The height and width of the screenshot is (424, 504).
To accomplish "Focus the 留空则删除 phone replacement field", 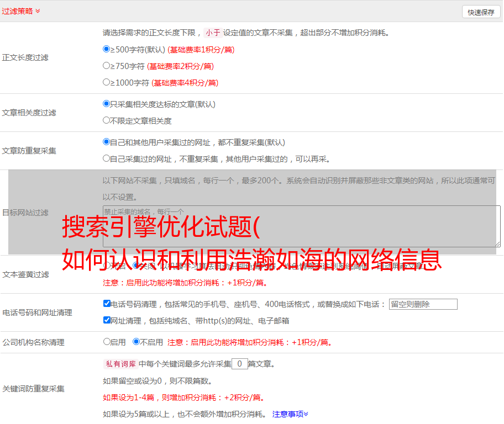I will point(423,304).
